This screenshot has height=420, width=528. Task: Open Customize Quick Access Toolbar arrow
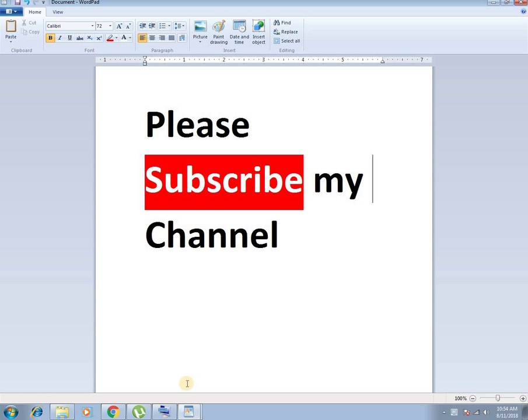click(x=43, y=2)
